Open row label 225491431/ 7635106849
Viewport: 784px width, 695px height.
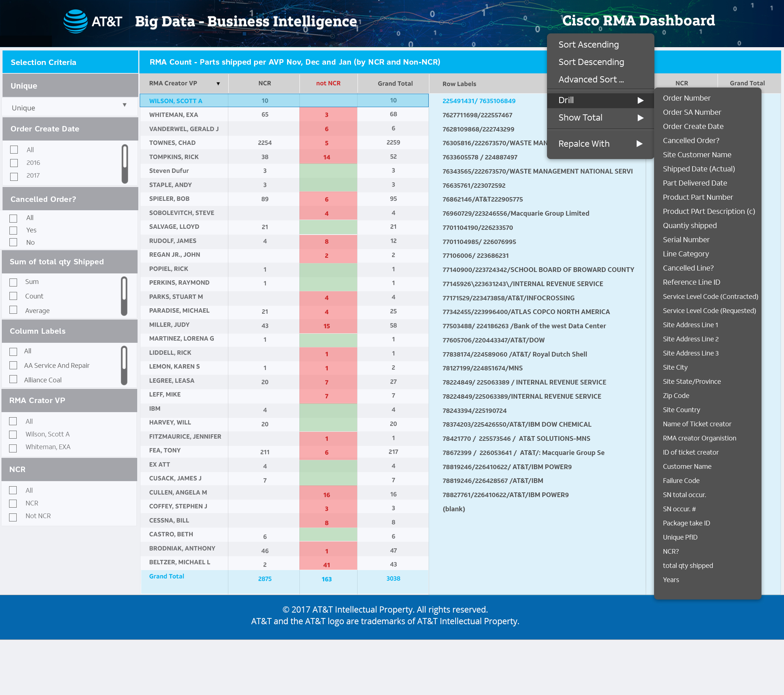[479, 101]
